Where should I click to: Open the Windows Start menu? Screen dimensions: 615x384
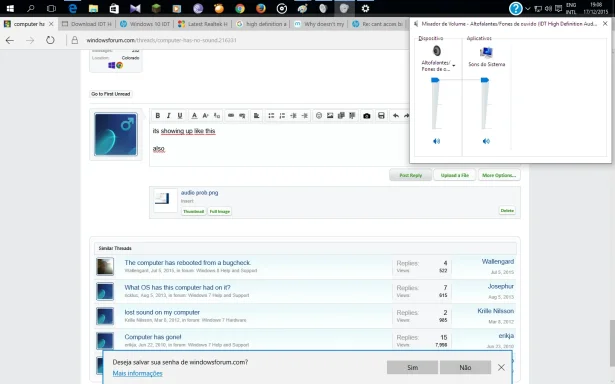[x=10, y=8]
